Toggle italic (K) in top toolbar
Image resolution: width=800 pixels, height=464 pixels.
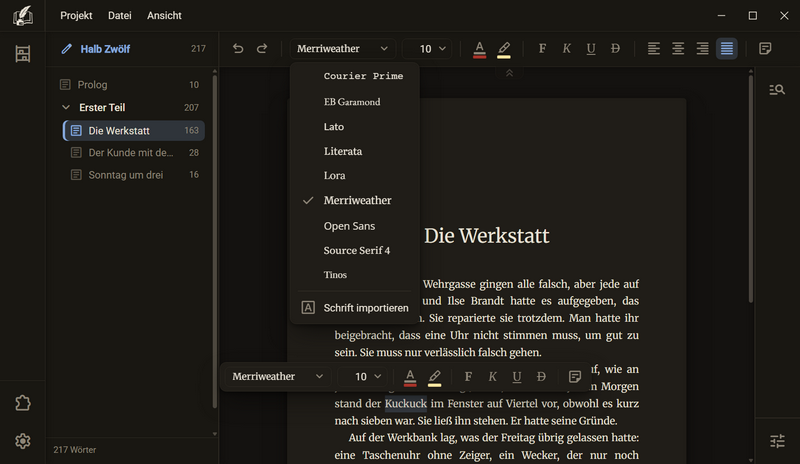[566, 48]
